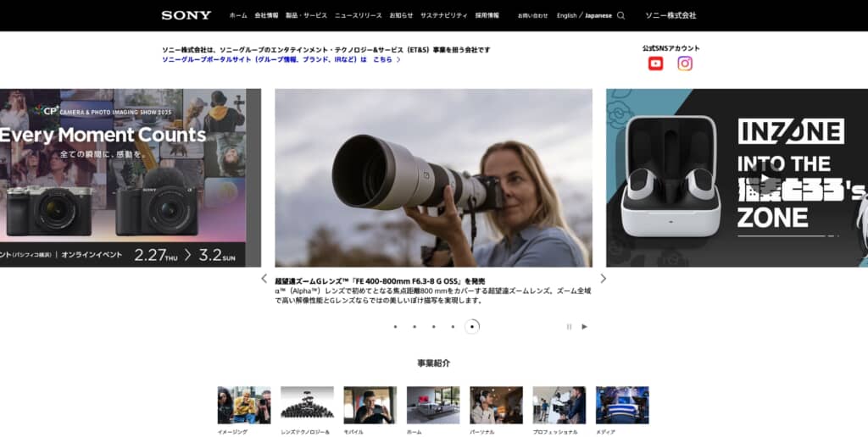Screen dimensions: 868x437
Task: Open the ニュースリリース menu
Action: point(359,15)
